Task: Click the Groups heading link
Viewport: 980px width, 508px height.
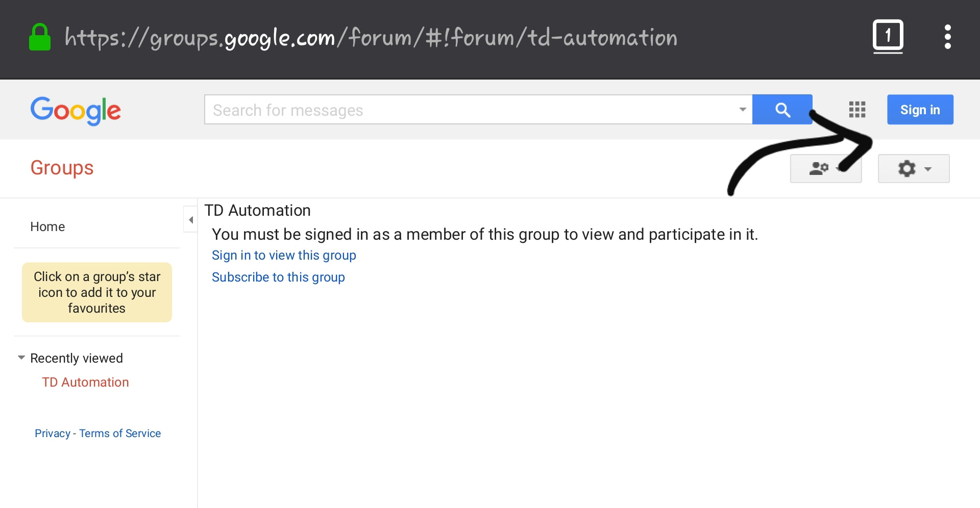Action: 62,168
